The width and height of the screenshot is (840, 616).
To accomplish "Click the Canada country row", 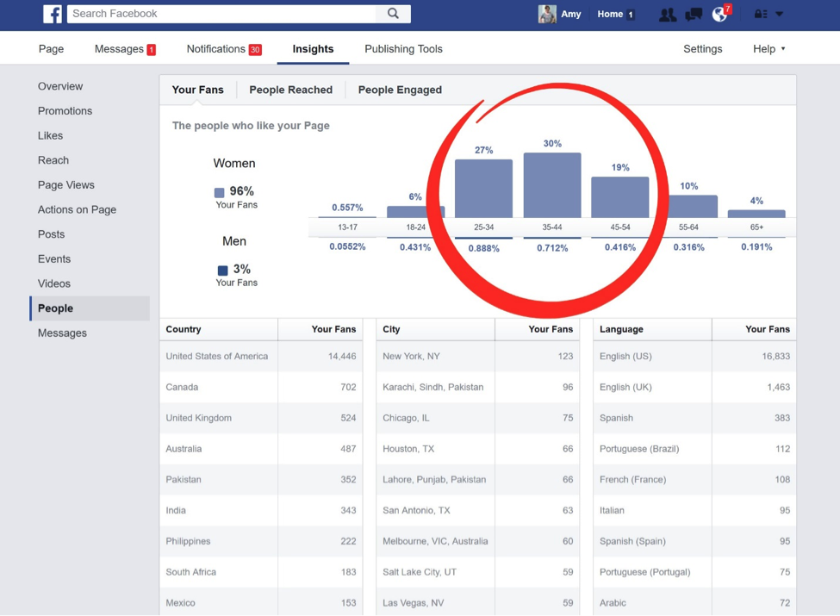I will click(x=261, y=388).
